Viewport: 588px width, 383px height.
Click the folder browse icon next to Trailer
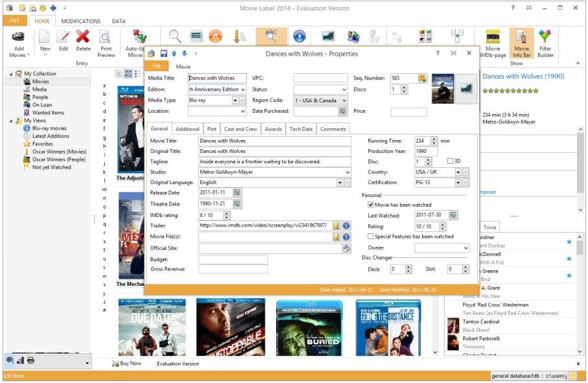[x=336, y=226]
